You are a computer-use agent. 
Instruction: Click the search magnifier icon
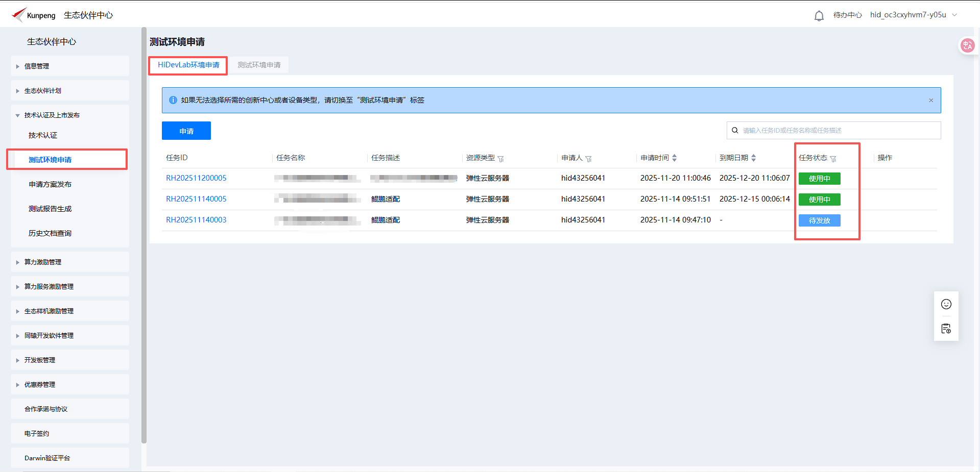tap(735, 130)
